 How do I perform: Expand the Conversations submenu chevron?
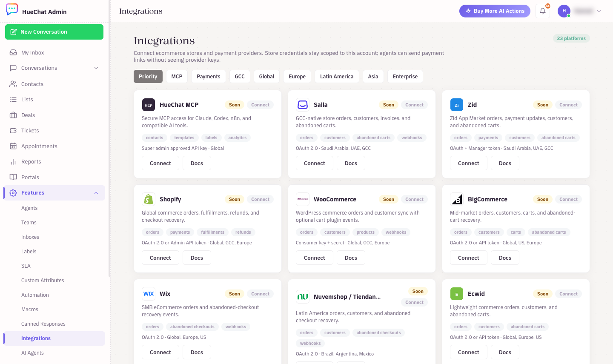click(x=96, y=68)
